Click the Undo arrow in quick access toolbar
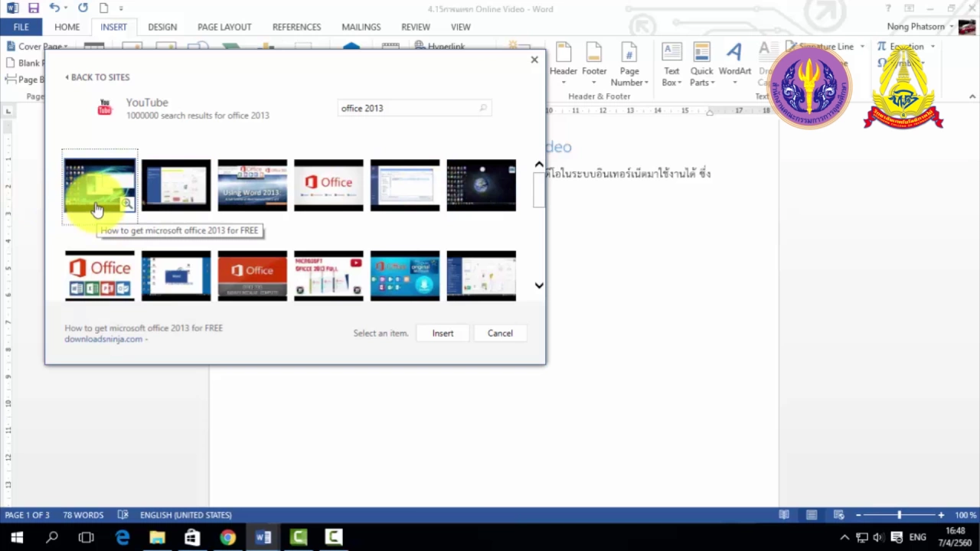 pos(54,8)
